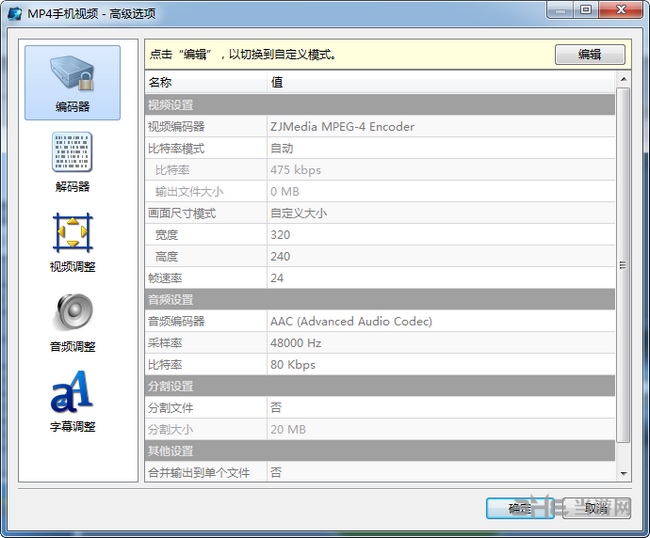This screenshot has width=650, height=538.
Task: Select the AAC (Advanced Audio Codec) value
Action: click(x=351, y=321)
